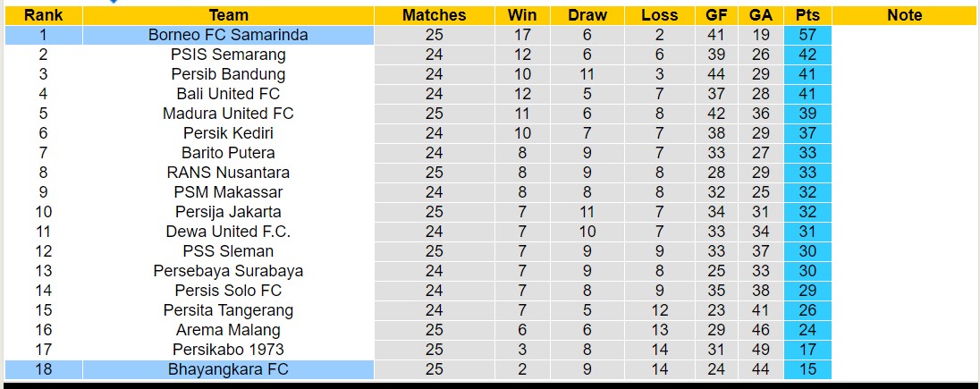Click the Win column header

522,15
